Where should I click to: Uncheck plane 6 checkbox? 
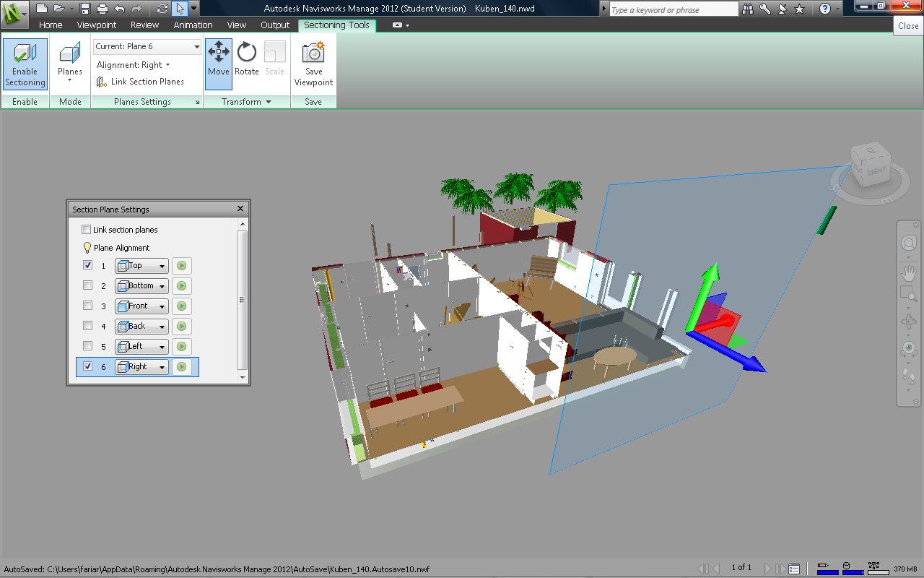pos(87,366)
